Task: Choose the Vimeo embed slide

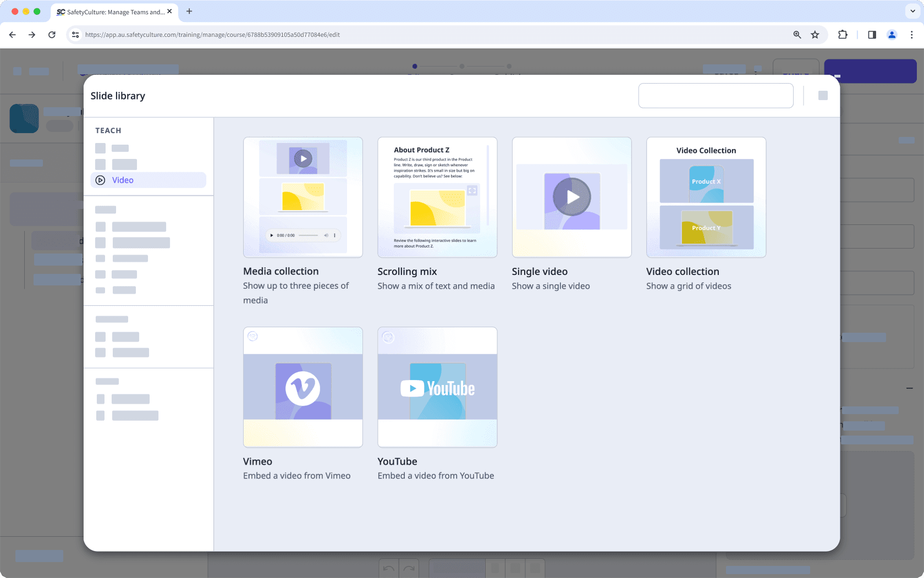Action: [x=303, y=387]
